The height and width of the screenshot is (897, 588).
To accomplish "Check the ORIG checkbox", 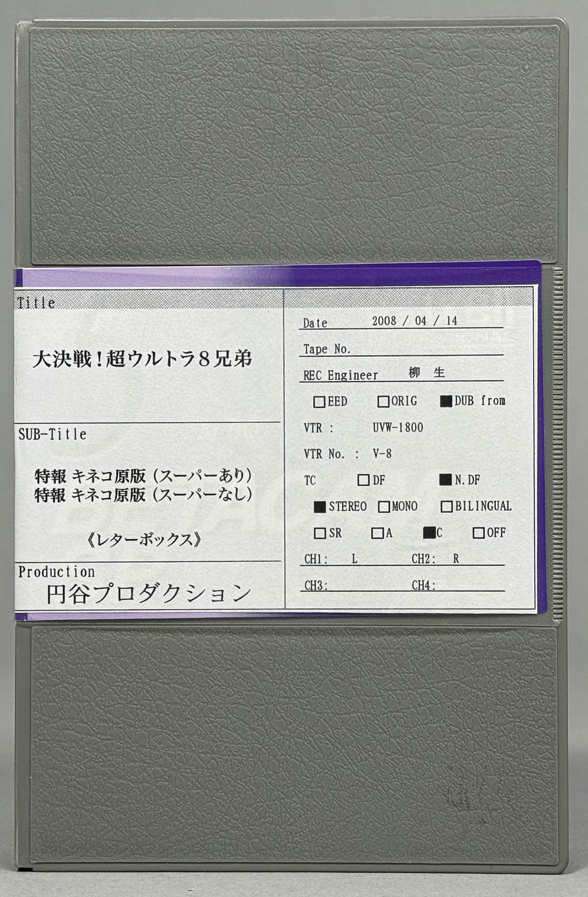I will click(x=383, y=402).
